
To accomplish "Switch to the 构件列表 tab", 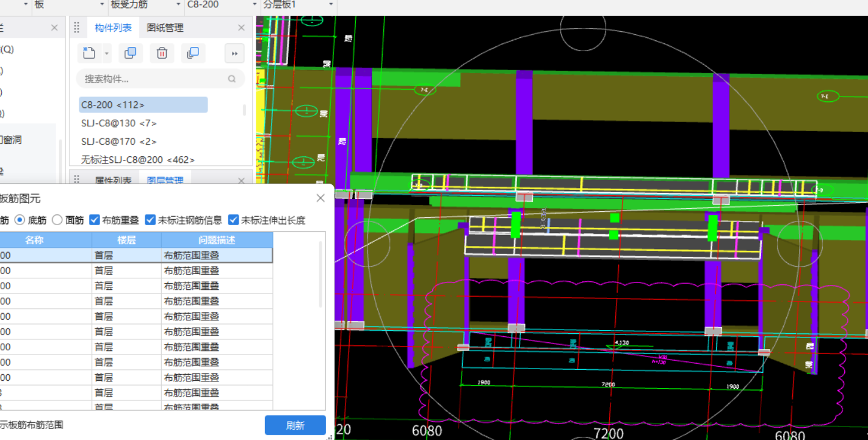I will click(113, 27).
